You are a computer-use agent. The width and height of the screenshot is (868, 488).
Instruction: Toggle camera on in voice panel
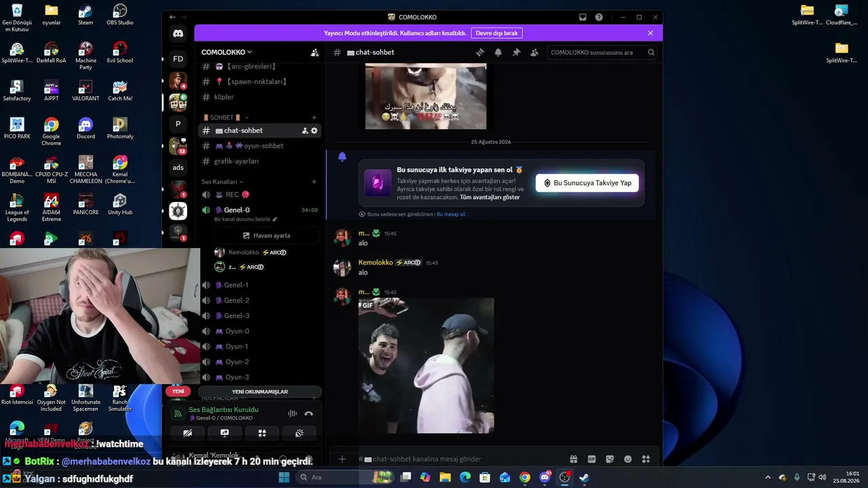[188, 433]
